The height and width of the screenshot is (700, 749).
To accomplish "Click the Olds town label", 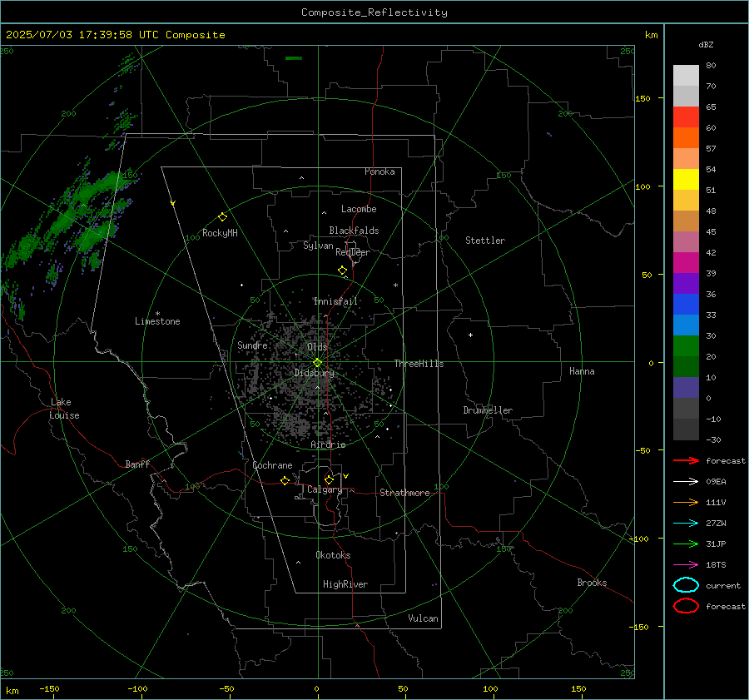I will click(317, 347).
